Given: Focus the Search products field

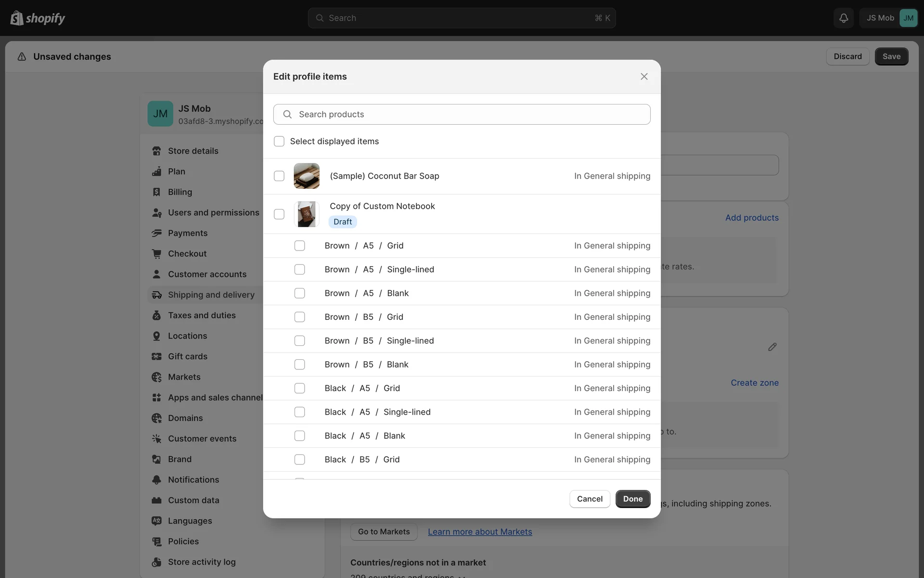Looking at the screenshot, I should (x=462, y=114).
